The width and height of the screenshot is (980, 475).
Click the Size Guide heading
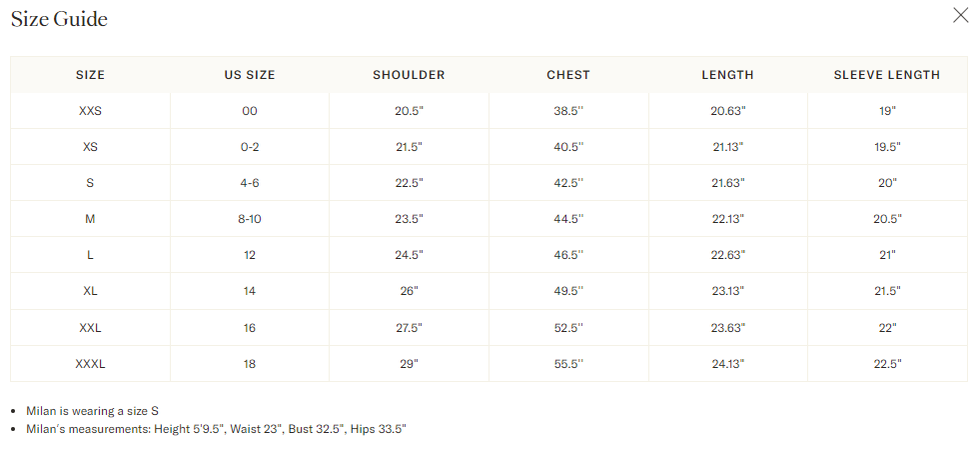[59, 19]
